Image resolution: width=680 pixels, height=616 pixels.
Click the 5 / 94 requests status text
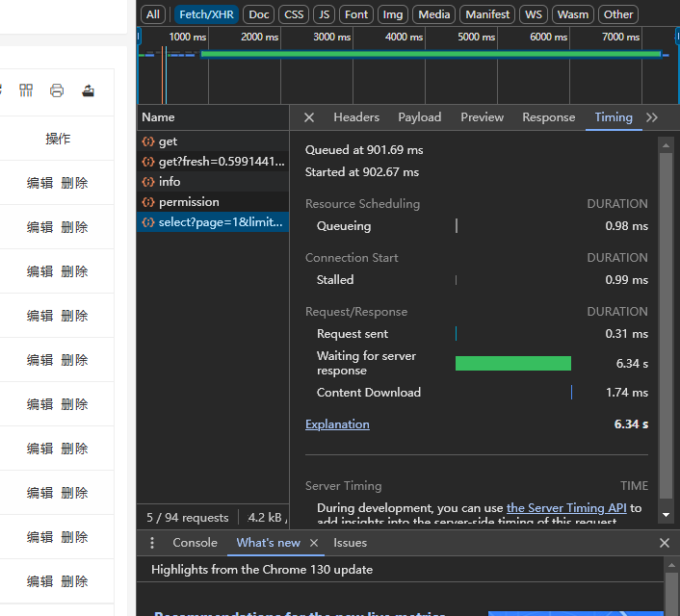188,518
